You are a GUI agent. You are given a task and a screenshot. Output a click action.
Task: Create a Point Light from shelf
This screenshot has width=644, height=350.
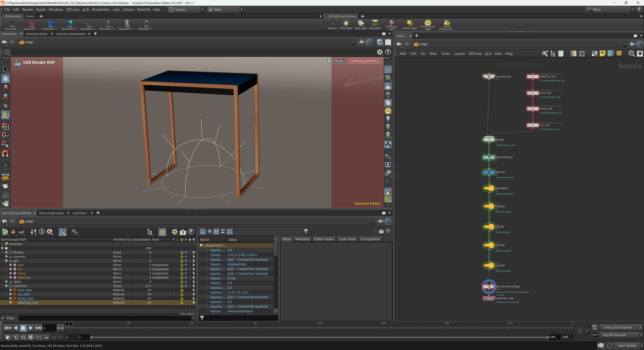pos(346,25)
